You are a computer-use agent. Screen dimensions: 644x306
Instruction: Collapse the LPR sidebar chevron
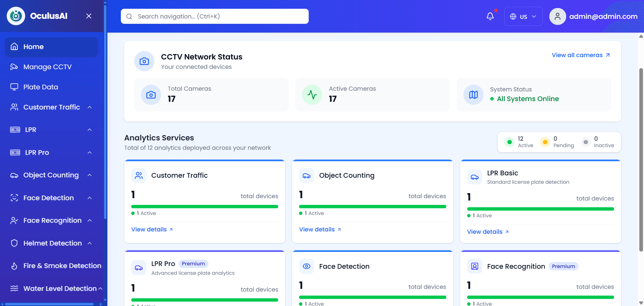90,130
